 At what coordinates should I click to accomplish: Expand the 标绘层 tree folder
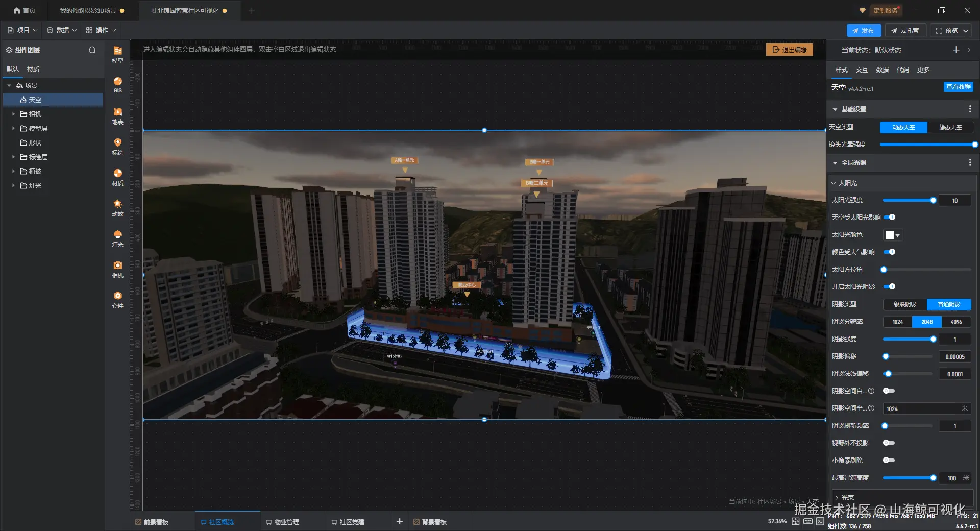point(13,157)
